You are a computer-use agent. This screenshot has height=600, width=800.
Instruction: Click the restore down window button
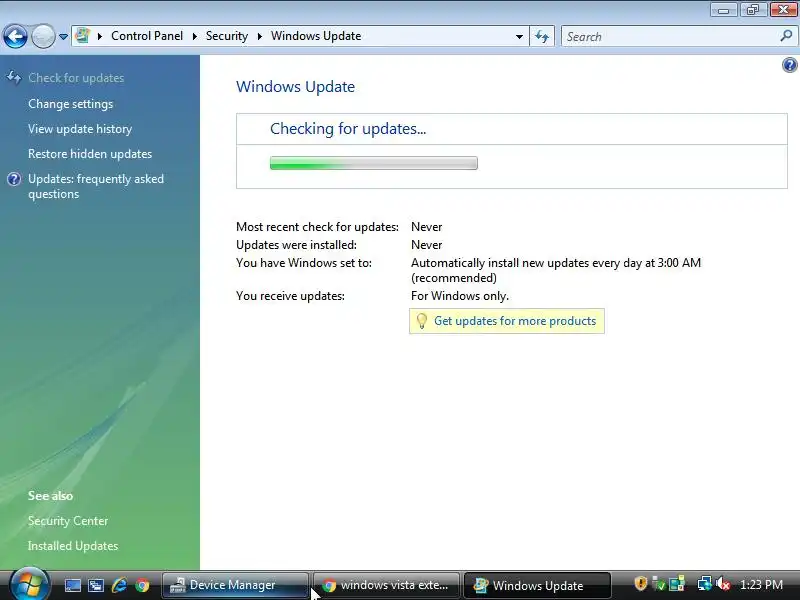coord(753,10)
